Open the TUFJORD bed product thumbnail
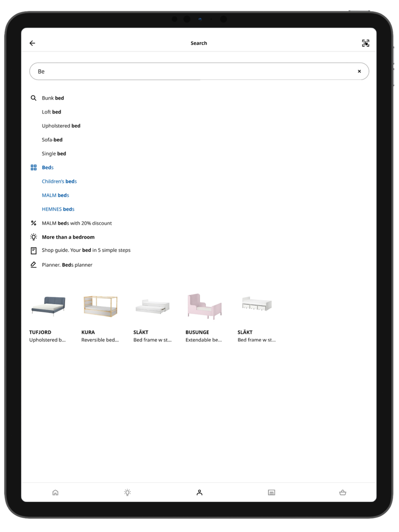 click(48, 306)
